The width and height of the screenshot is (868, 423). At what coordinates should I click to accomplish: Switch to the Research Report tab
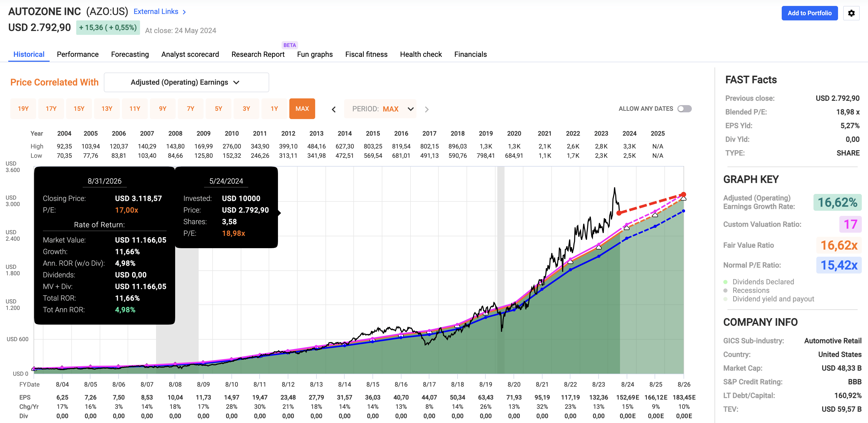click(x=258, y=54)
